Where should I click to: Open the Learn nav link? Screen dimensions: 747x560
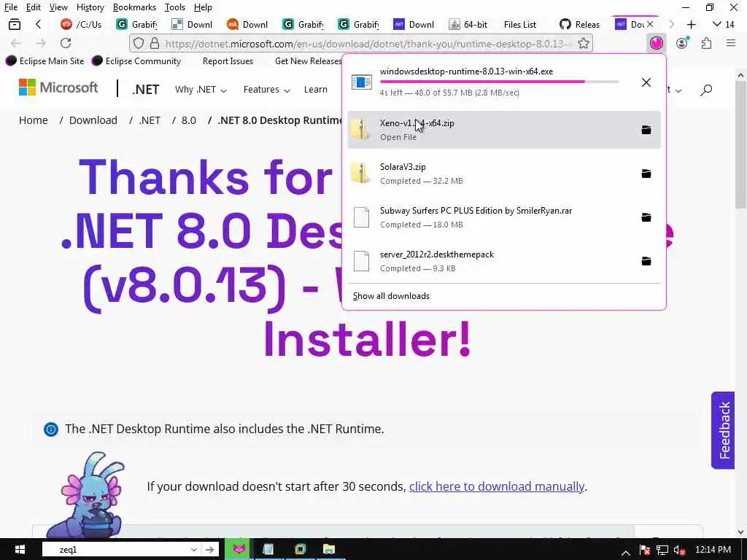point(315,90)
